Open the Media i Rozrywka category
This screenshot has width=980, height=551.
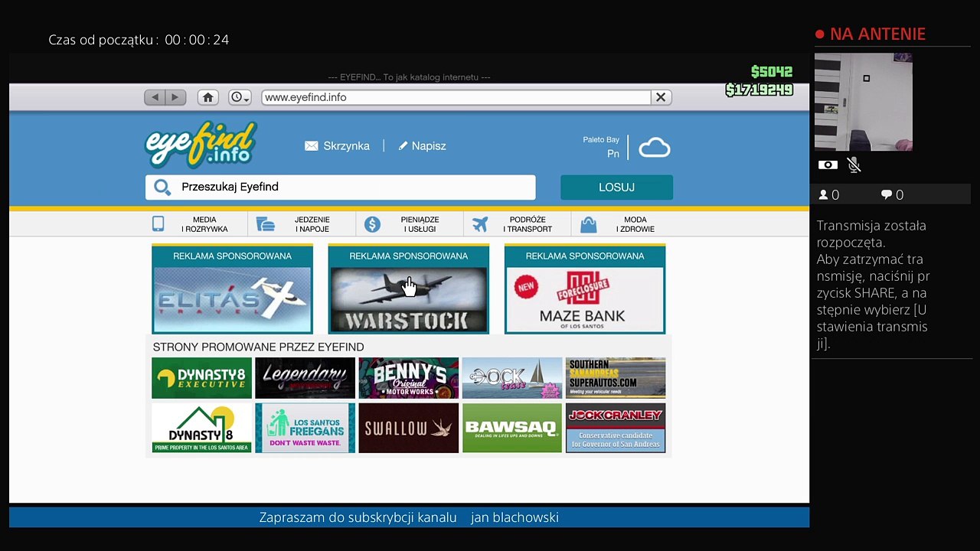[196, 224]
